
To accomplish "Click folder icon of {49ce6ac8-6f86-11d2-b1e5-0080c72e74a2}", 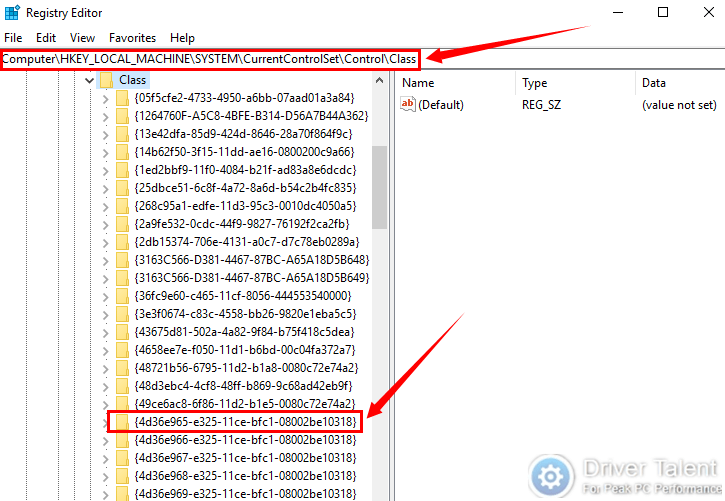I will pyautogui.click(x=122, y=403).
